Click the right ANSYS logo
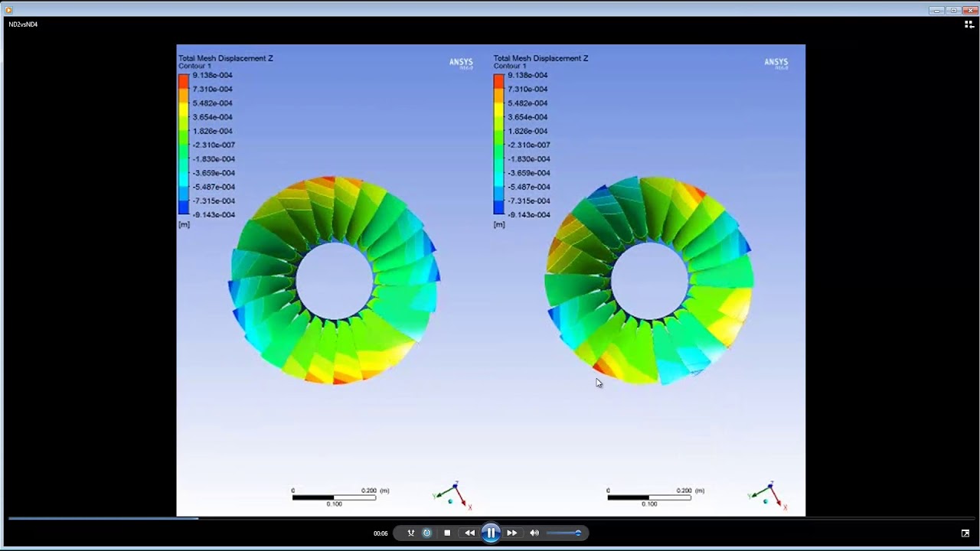The image size is (980, 551). click(x=776, y=63)
